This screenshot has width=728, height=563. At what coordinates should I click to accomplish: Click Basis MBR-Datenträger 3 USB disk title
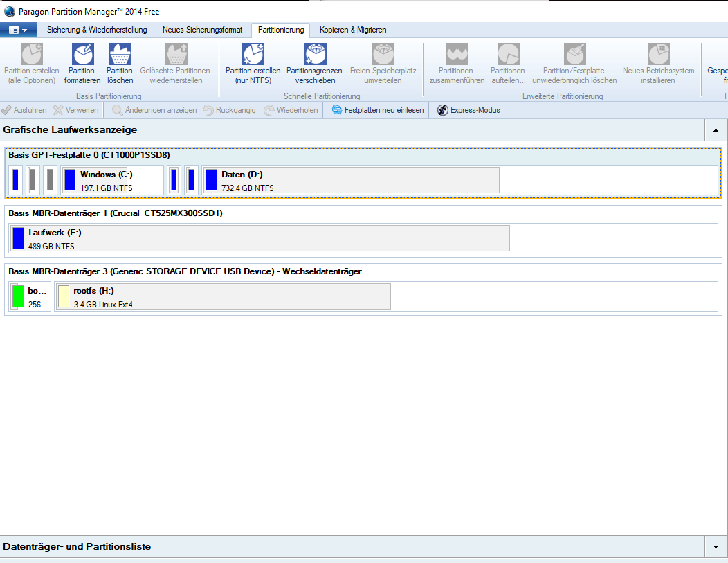185,271
